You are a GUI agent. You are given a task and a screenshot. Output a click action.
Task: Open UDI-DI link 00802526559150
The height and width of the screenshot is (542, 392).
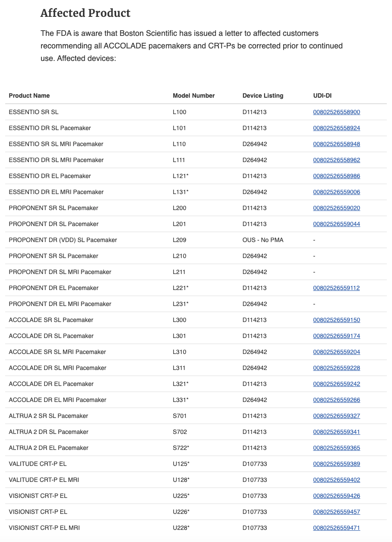[x=336, y=320]
